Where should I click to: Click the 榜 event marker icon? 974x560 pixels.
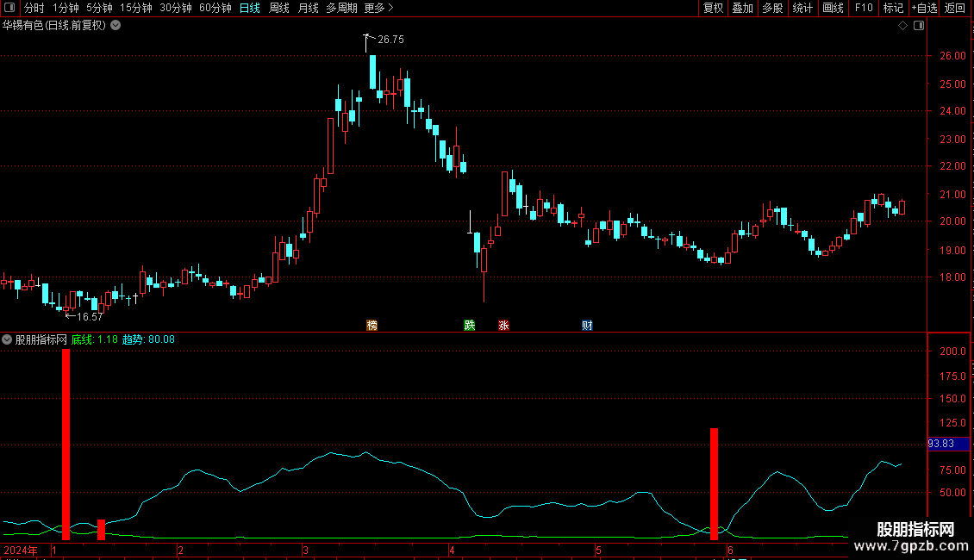pyautogui.click(x=372, y=326)
